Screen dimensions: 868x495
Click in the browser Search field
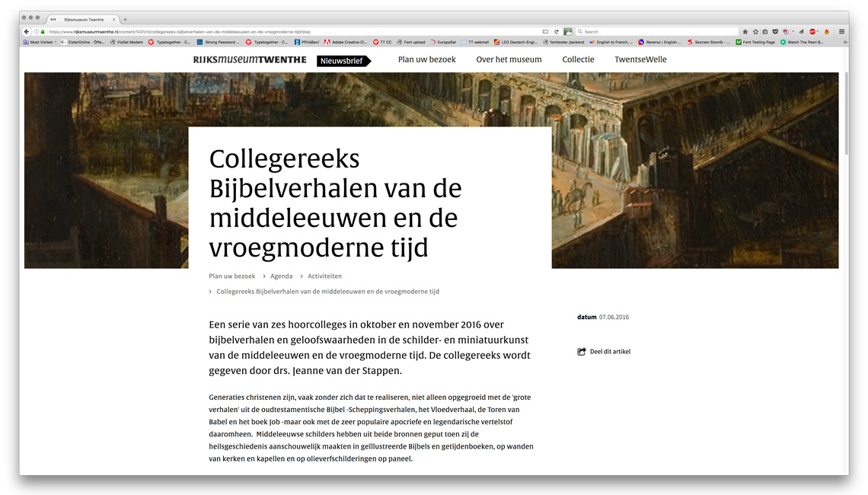coord(658,31)
